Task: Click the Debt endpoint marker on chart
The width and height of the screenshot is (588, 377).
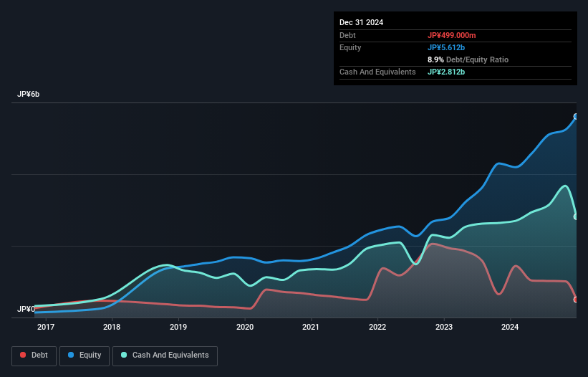Action: [576, 300]
